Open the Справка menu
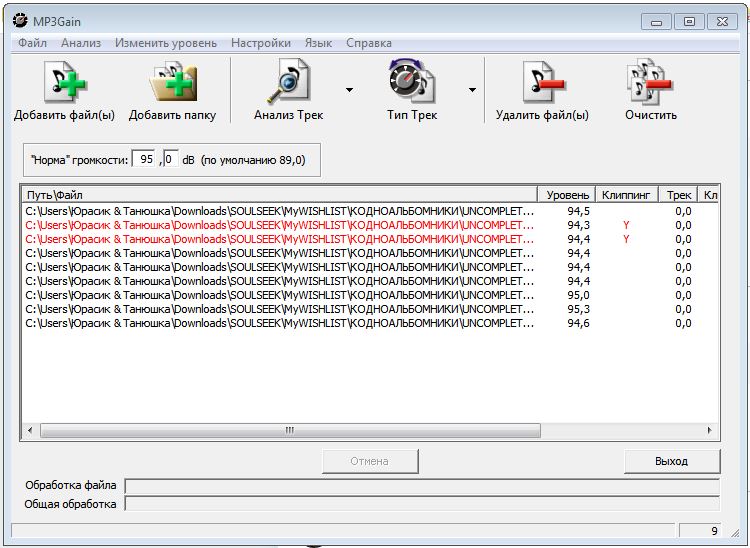 tap(368, 43)
